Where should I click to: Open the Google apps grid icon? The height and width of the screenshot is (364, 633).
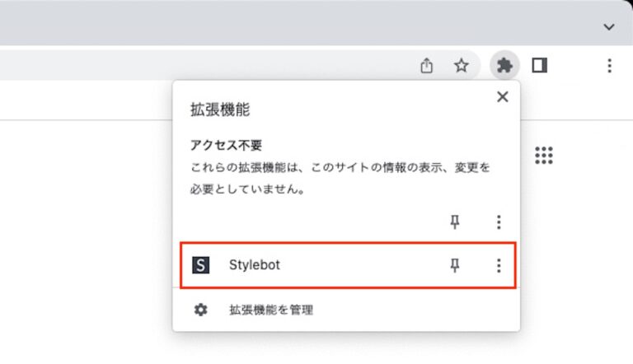544,155
